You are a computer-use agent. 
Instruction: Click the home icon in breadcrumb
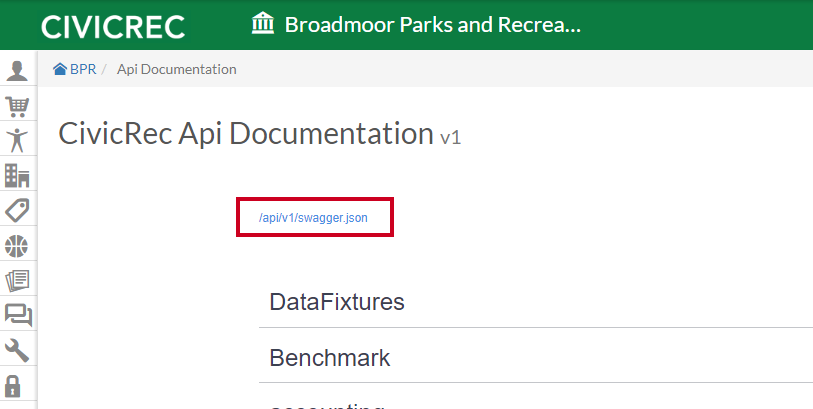(x=60, y=69)
